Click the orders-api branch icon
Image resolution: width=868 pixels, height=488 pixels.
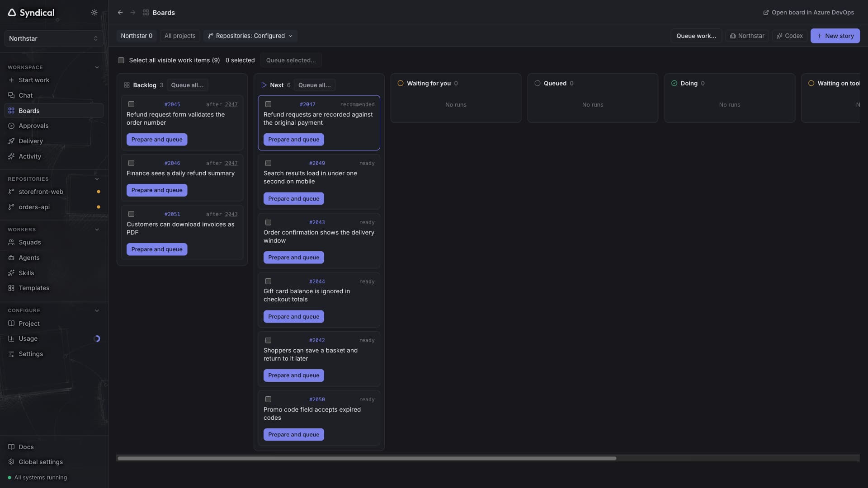11,207
